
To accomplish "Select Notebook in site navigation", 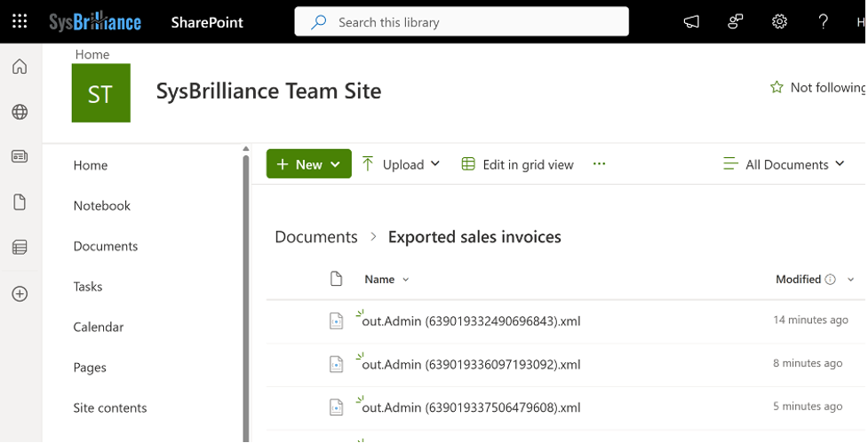I will click(102, 206).
